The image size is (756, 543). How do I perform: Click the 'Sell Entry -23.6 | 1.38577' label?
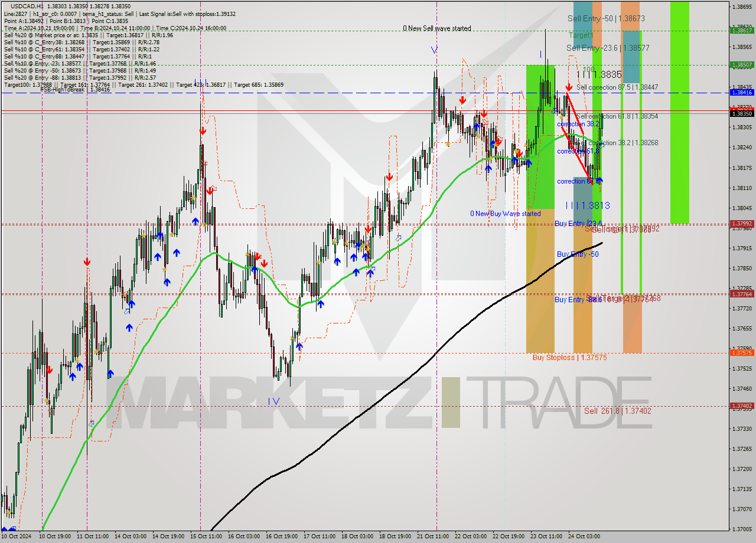click(608, 48)
